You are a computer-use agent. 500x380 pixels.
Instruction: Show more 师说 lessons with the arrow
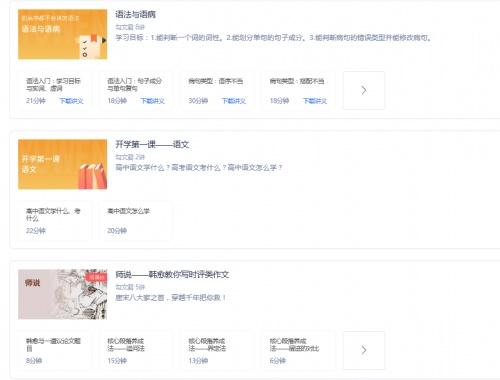(364, 350)
